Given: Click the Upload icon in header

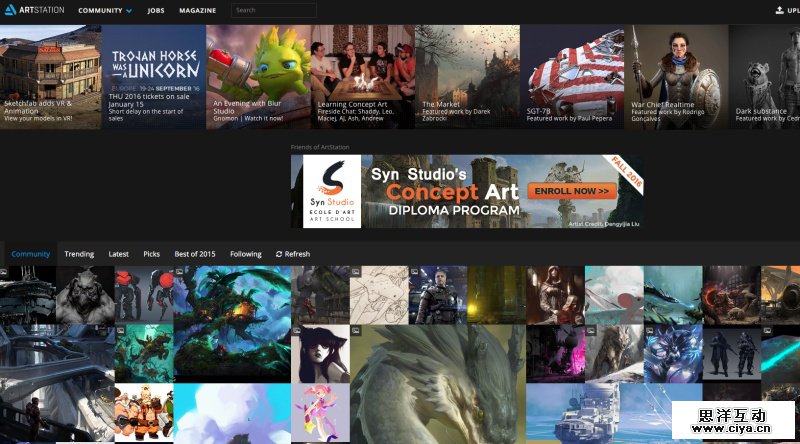Looking at the screenshot, I should [780, 10].
